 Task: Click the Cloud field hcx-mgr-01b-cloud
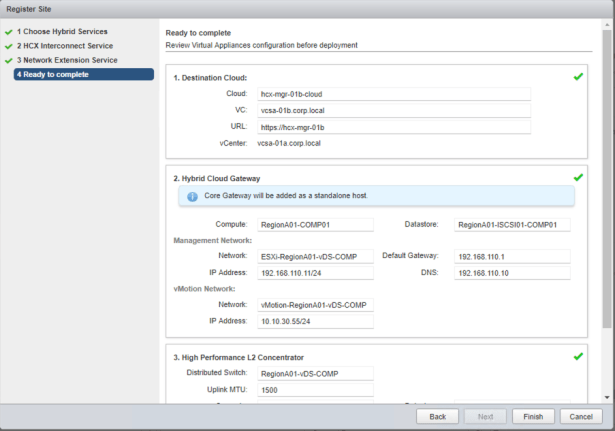click(x=394, y=94)
